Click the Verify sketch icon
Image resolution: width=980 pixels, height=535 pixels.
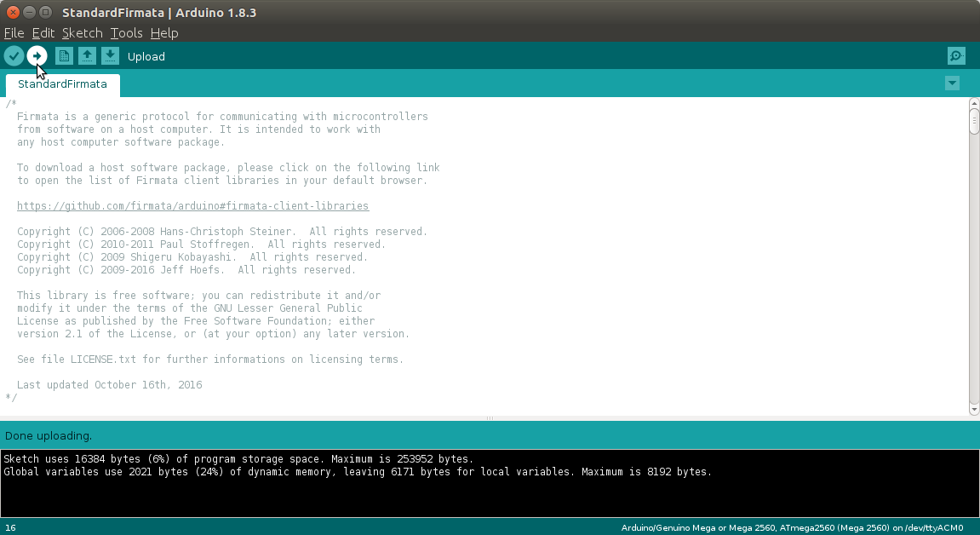coord(14,55)
